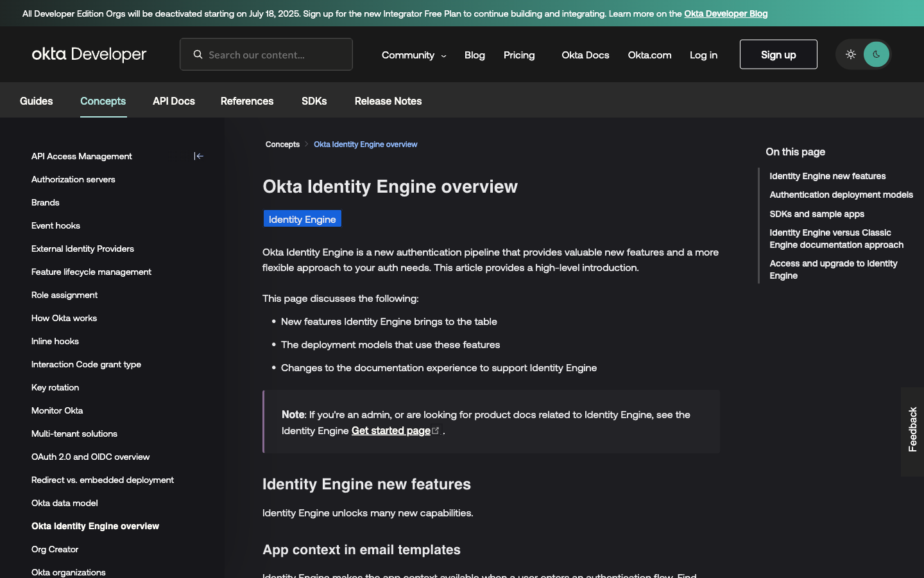Jump to Identity Engine versus Classic Engine section
The height and width of the screenshot is (578, 924).
pyautogui.click(x=836, y=239)
